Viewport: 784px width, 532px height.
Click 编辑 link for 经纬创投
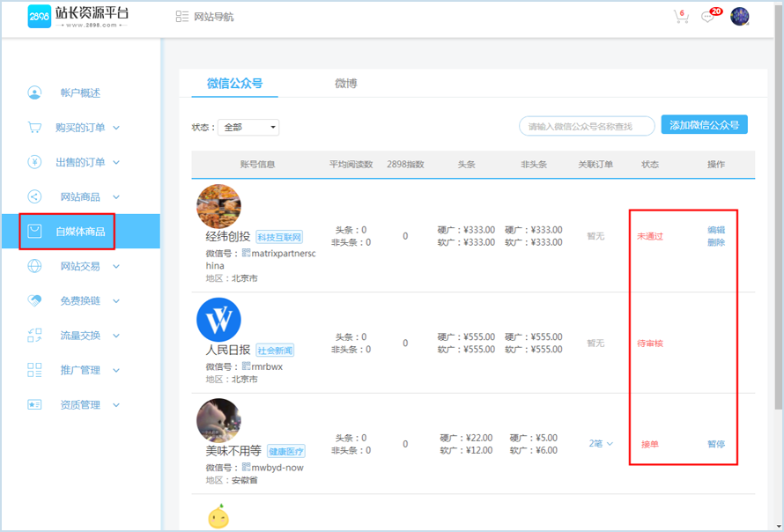tap(716, 230)
